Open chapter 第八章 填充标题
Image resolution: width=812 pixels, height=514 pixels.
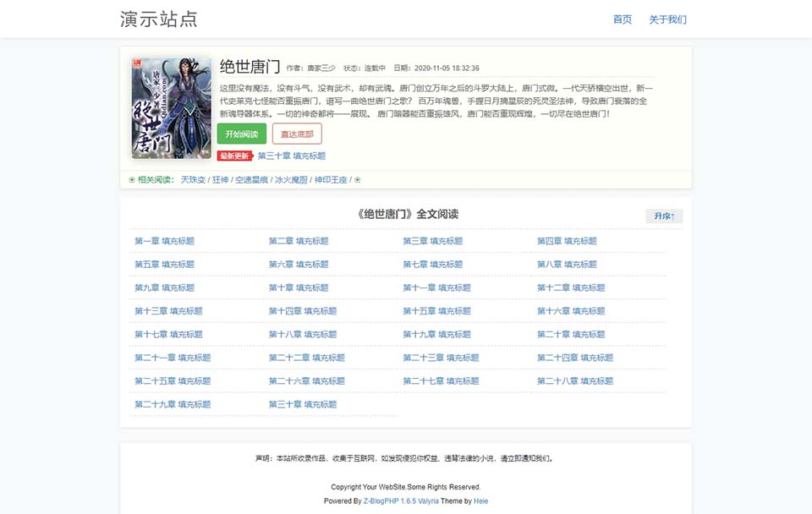coord(567,265)
